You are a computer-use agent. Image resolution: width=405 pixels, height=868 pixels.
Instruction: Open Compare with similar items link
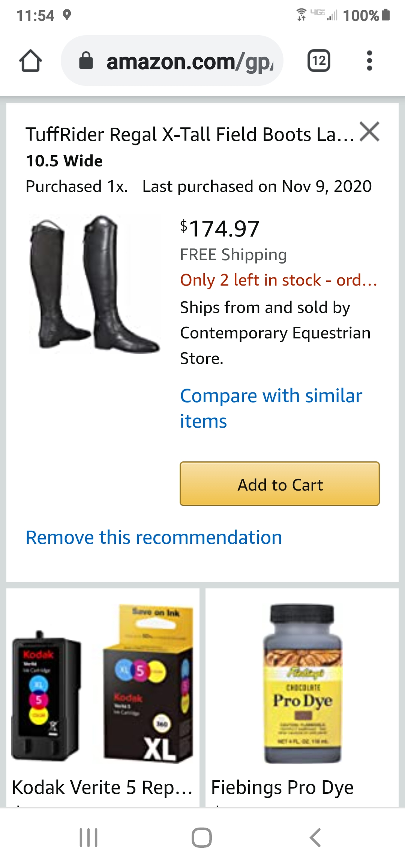click(271, 408)
